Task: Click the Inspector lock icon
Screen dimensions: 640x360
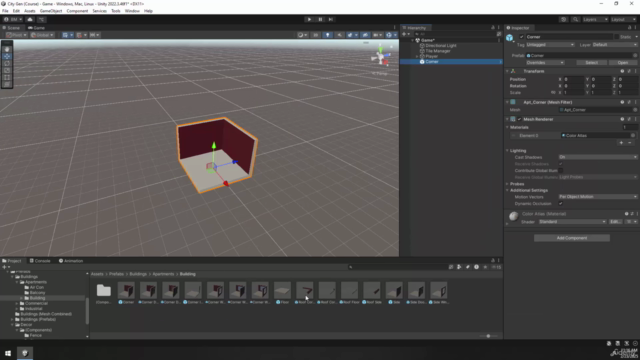Action: coord(629,28)
